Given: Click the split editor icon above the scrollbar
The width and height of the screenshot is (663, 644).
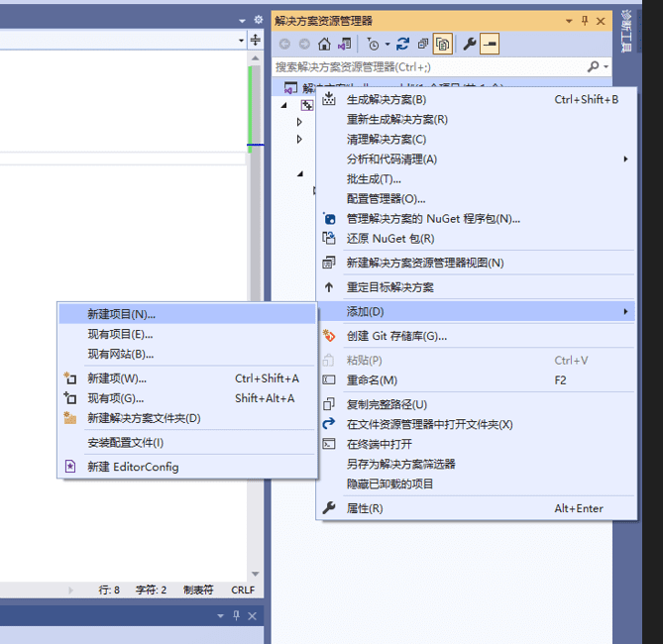Looking at the screenshot, I should [256, 40].
